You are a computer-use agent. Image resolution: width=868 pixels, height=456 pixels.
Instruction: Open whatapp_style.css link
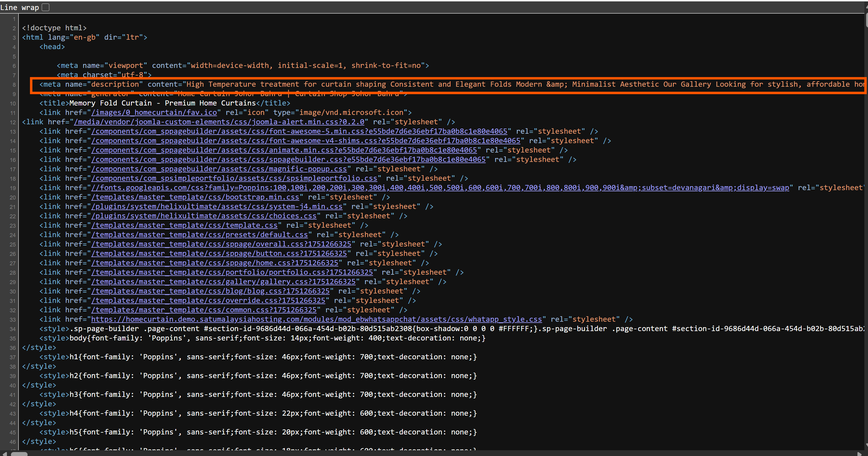pos(316,320)
